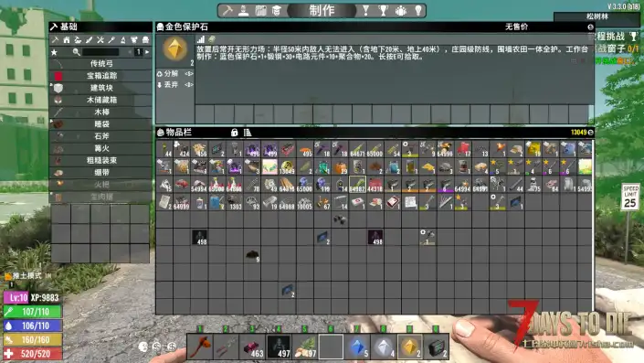
Task: Click the blue water bar 106/110
Action: point(33,326)
